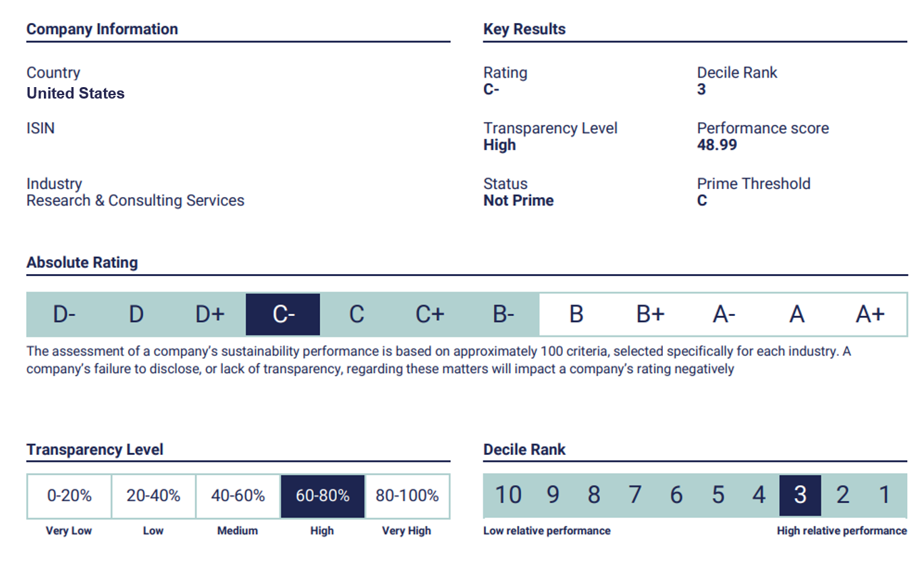
Task: Click decile rank 3 highlighted cell
Action: (x=800, y=495)
